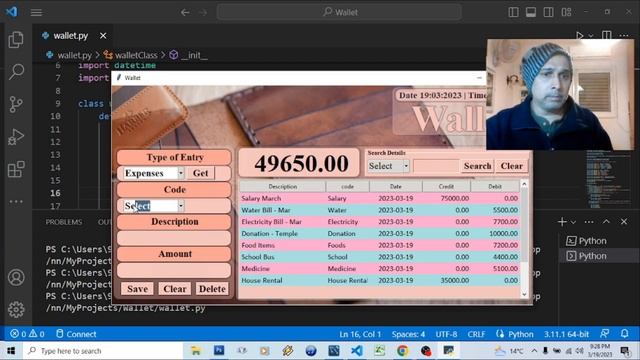Screen dimensions: 640x360
Task: Click the Search button in Wallet
Action: point(477,166)
